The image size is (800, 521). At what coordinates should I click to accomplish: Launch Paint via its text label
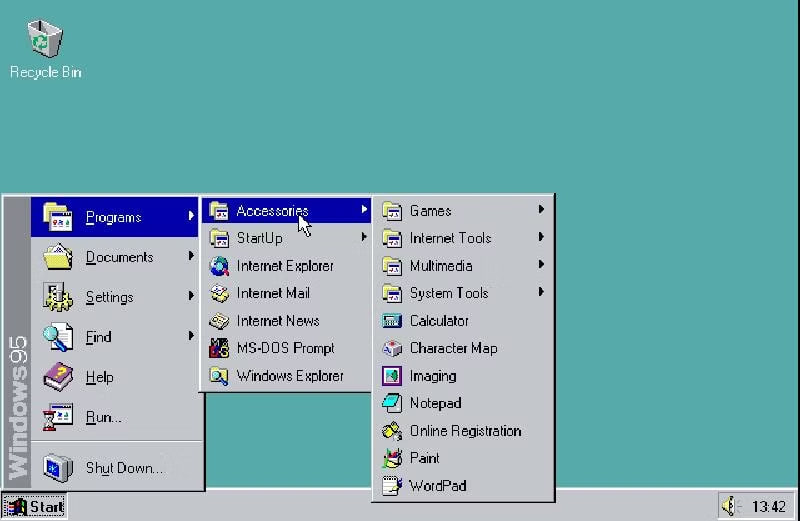point(424,458)
